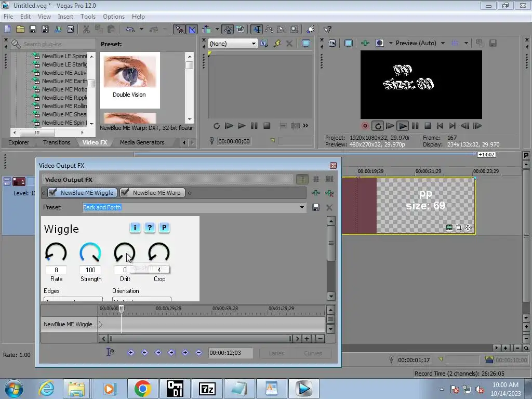Viewport: 532px width, 399px height.
Task: Click the Sync Cursor icon in keyframe controller
Action: coord(110,353)
